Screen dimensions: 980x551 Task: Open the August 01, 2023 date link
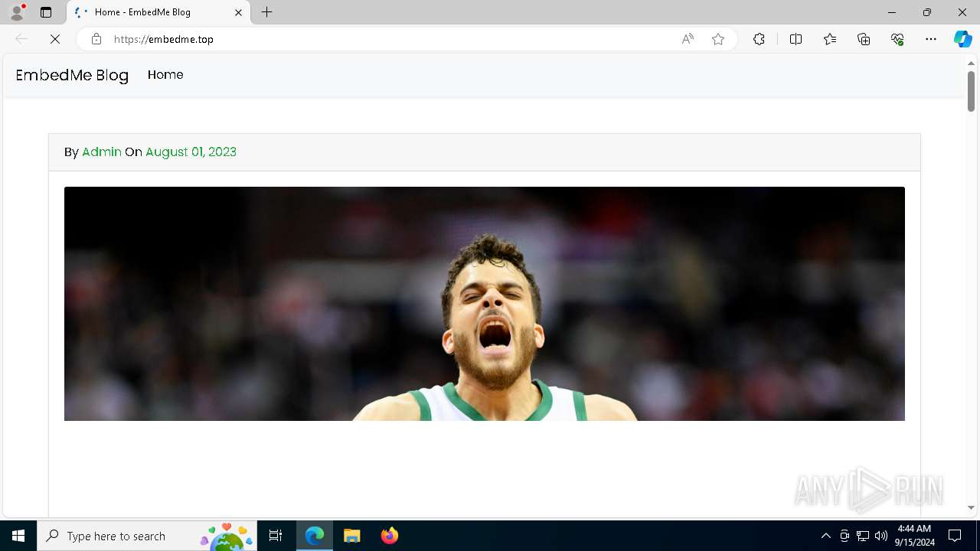coord(191,152)
